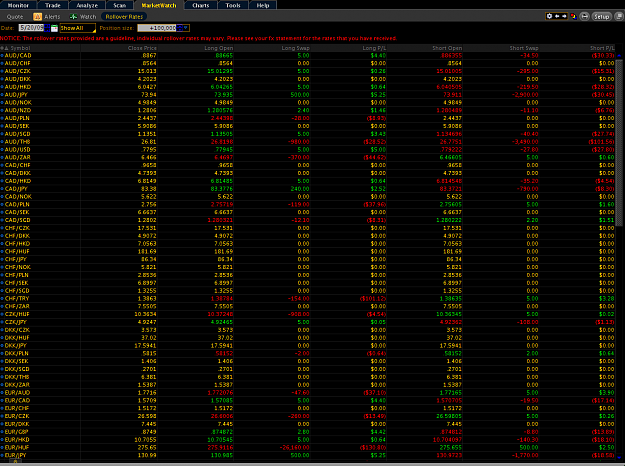Click the Date field stepper arrows

[x=47, y=28]
